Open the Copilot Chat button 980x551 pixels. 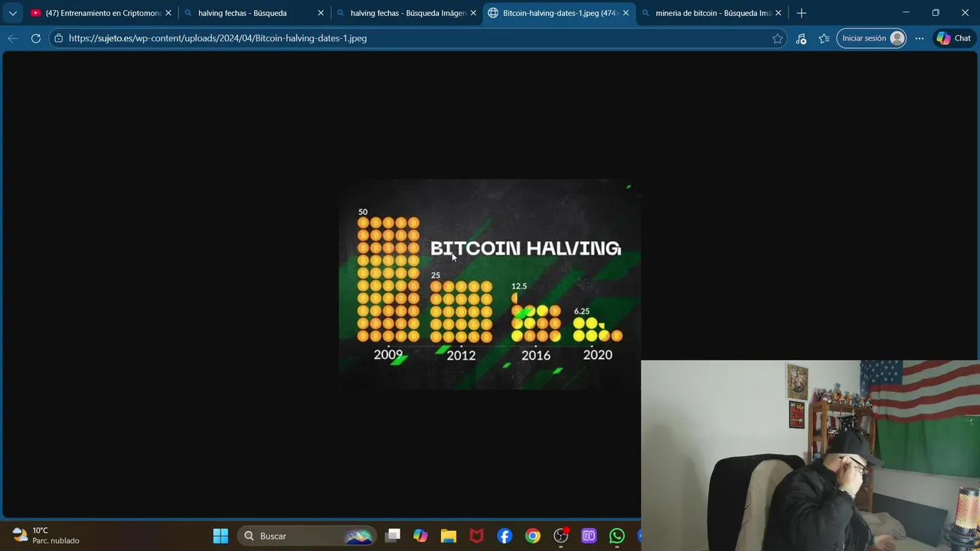[954, 38]
